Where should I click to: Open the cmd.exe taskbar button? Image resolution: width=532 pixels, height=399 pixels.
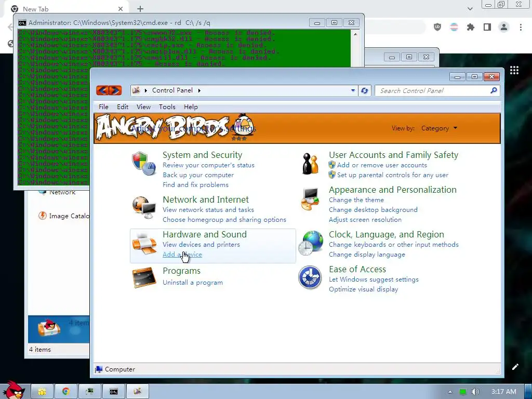coord(114,392)
